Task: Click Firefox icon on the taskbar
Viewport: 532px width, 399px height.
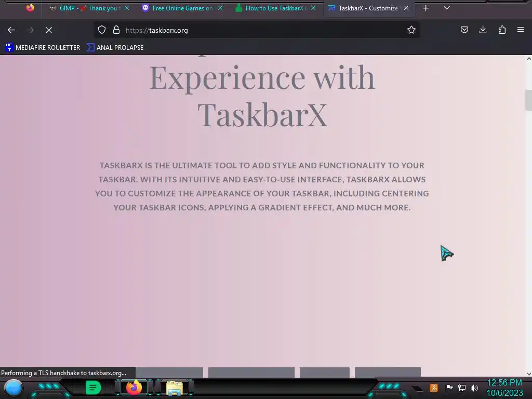Action: 134,387
